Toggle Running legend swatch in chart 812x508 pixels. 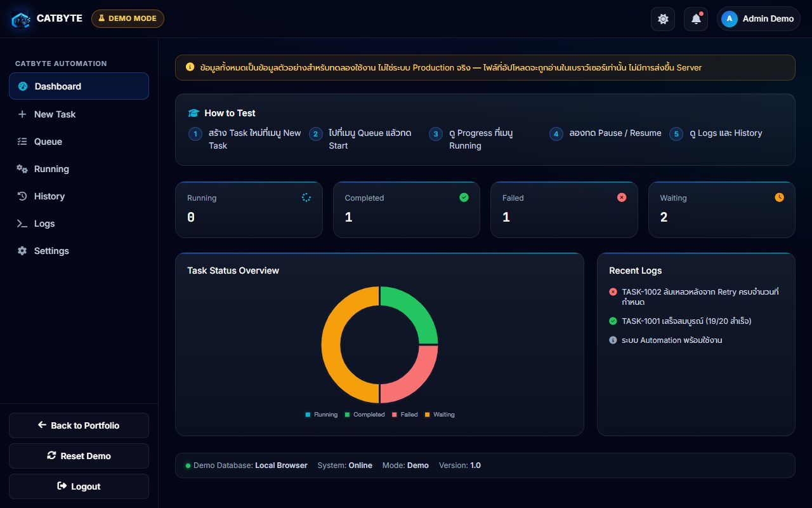308,415
